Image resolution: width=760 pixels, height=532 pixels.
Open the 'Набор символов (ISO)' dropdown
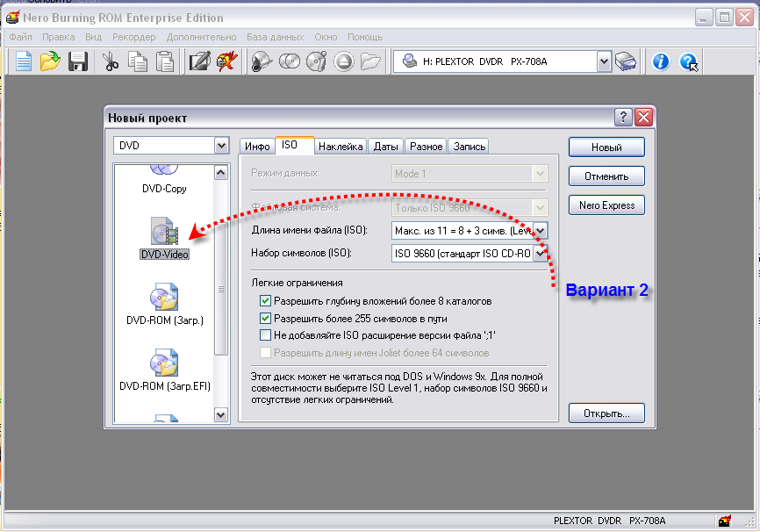click(541, 254)
